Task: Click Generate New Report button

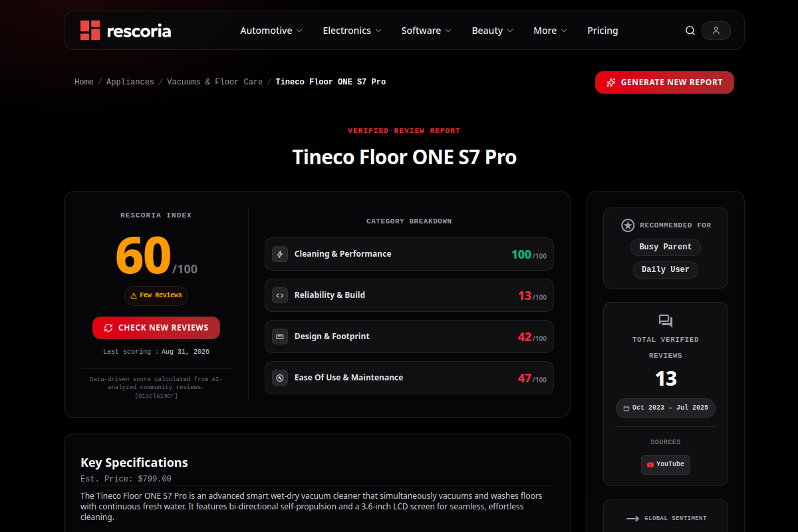Action: pyautogui.click(x=664, y=82)
